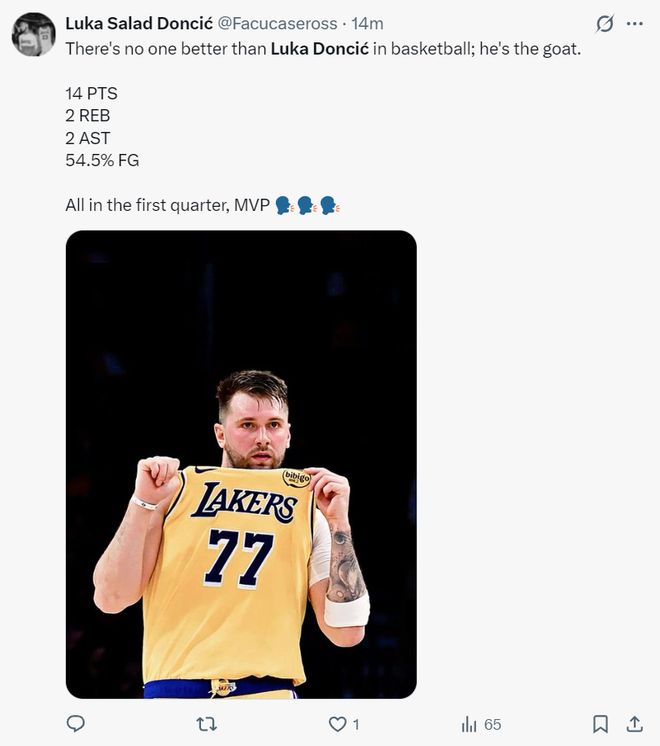Viewport: 660px width, 746px height.
Task: Open the Grok explain post icon
Action: tap(604, 23)
